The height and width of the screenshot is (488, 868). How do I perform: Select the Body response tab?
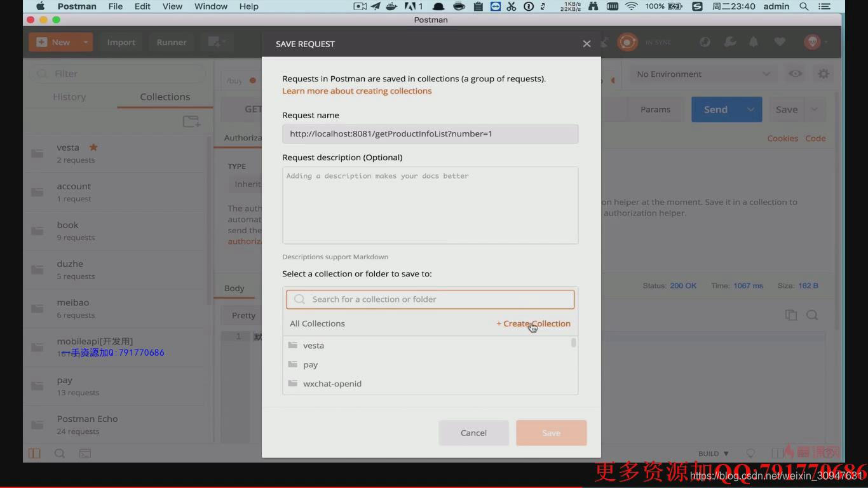coord(234,288)
